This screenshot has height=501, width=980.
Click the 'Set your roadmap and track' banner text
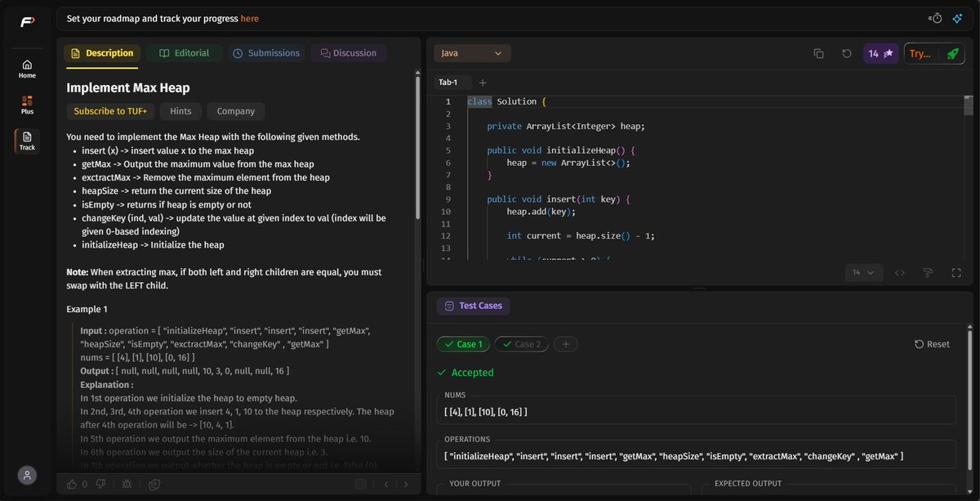tap(152, 18)
